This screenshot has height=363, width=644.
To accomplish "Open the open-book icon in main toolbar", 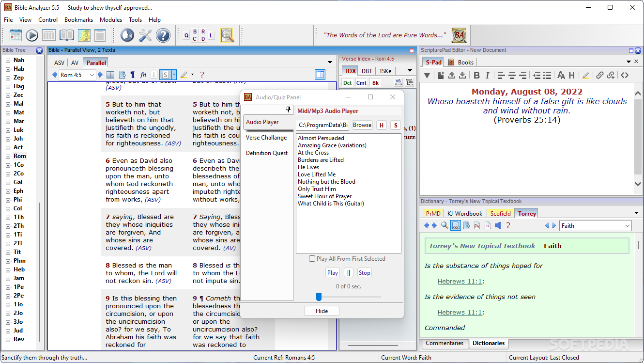I will click(67, 35).
